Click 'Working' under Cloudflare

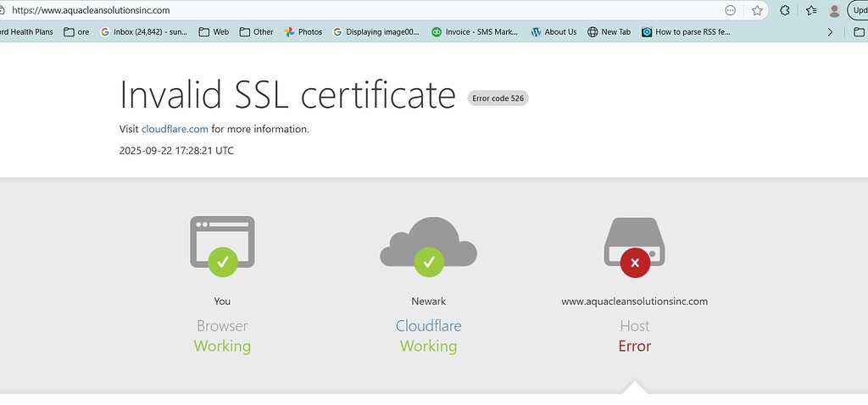(428, 347)
